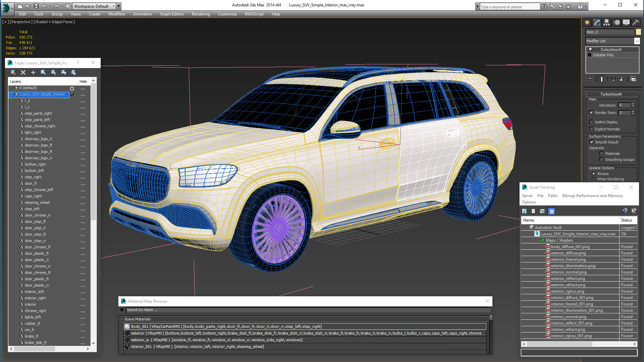
Task: Redo action using redo arrow icon
Action: coord(56,6)
